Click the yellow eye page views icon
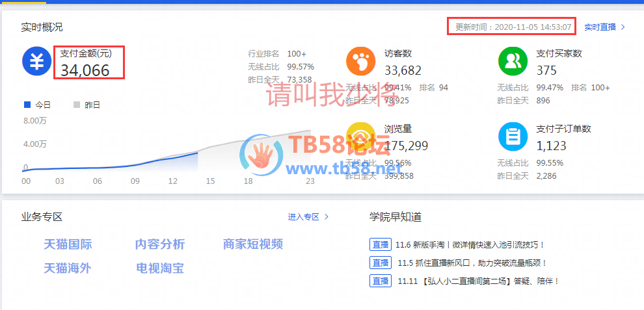Image resolution: width=644 pixels, height=310 pixels. [x=360, y=136]
